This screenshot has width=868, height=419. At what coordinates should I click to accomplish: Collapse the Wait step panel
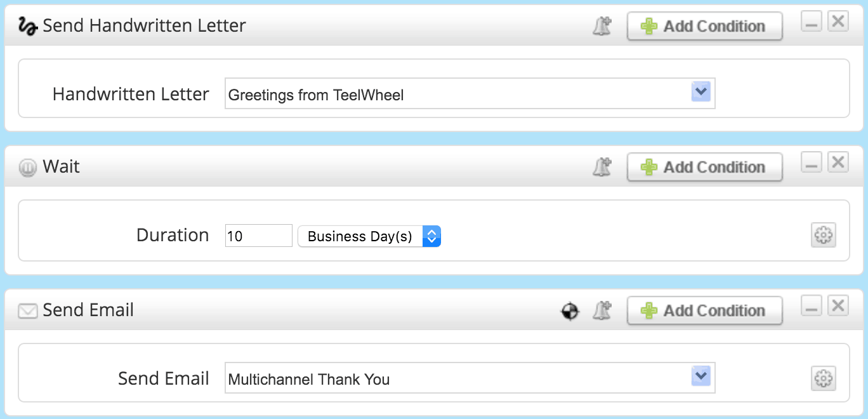[x=812, y=163]
